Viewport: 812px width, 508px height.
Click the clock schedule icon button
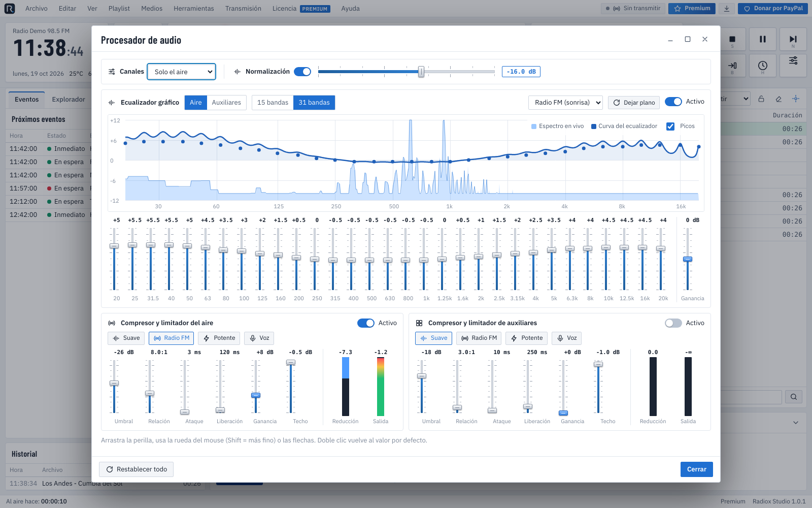(x=762, y=66)
